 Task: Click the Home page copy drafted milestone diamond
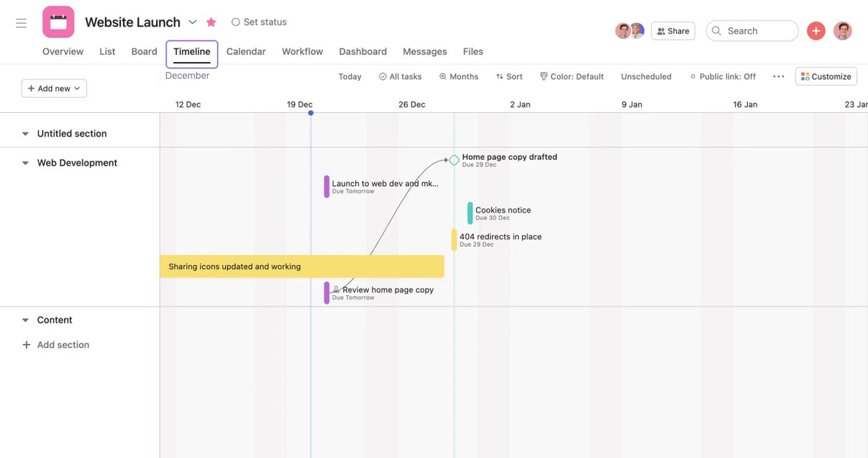point(454,160)
